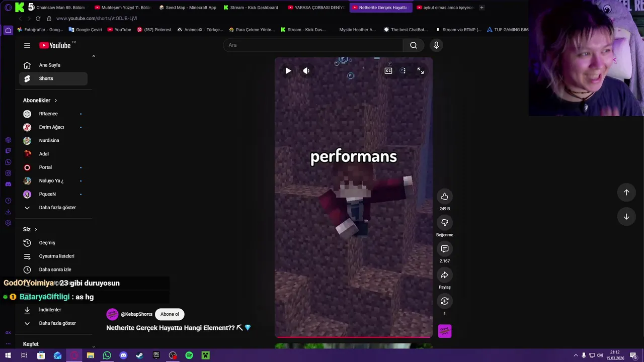The image size is (644, 362).
Task: Open the YouTube hamburger guide menu
Action: (x=27, y=45)
